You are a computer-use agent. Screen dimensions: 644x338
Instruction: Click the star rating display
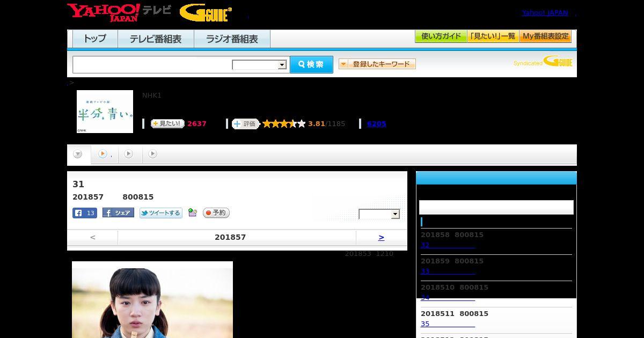tap(284, 124)
